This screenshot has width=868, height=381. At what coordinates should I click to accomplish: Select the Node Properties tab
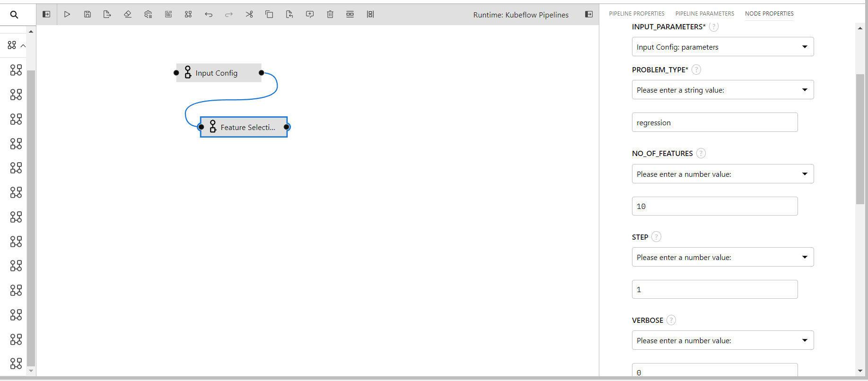pos(769,14)
